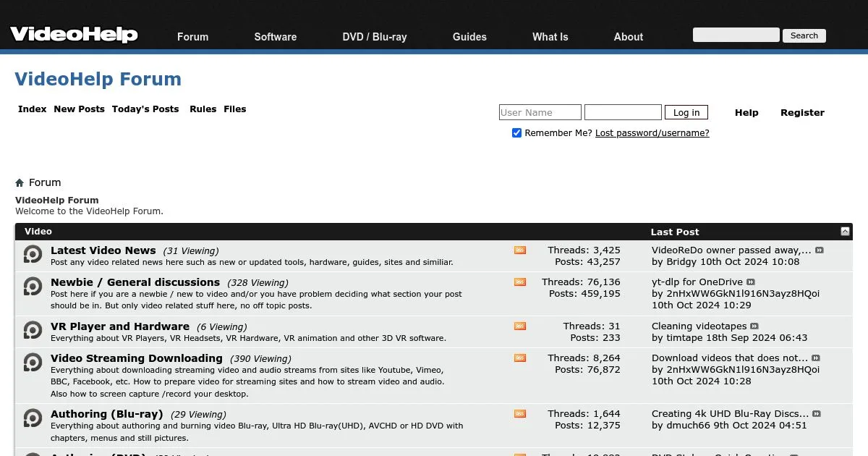Click the VideoHelp logo
The width and height of the screenshot is (868, 456).
74,34
